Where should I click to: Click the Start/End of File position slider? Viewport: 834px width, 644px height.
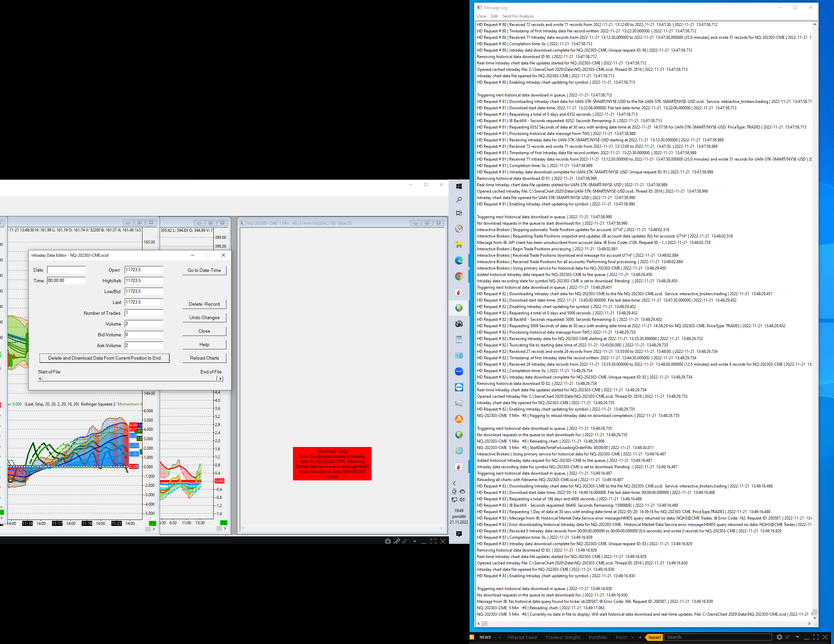click(130, 379)
